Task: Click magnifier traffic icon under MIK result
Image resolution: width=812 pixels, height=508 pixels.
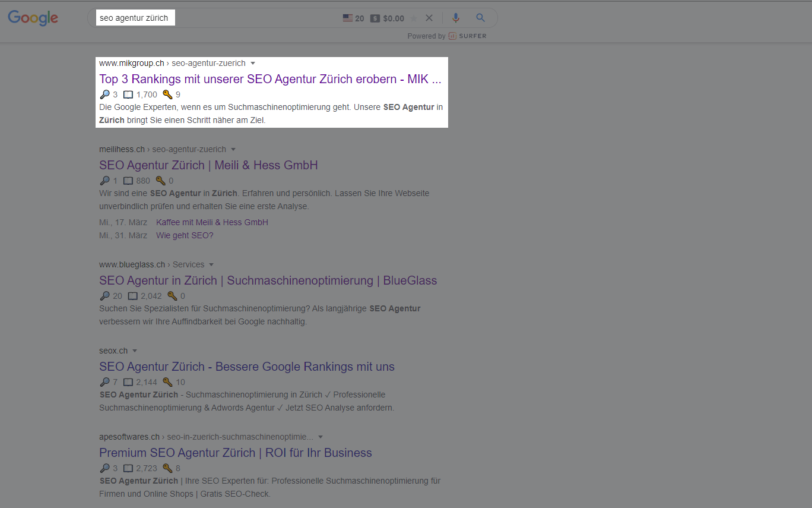Action: [104, 94]
